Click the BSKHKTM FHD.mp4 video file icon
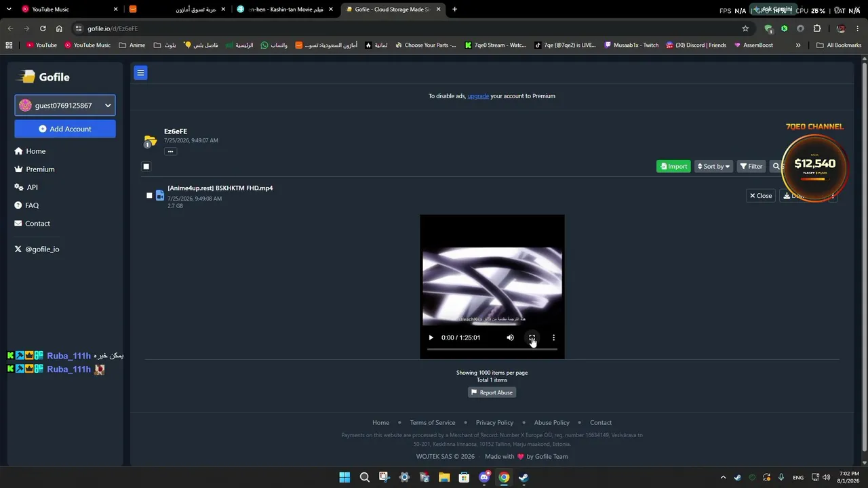 [x=160, y=195]
